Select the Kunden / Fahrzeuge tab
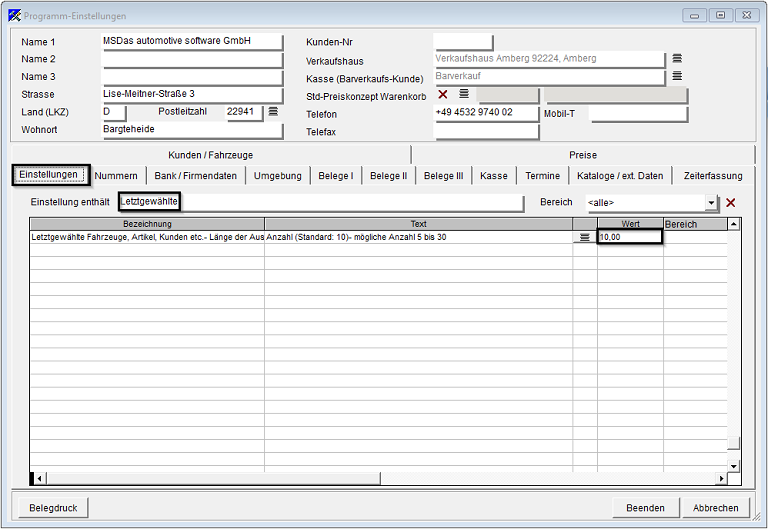The width and height of the screenshot is (768, 529). pos(211,155)
